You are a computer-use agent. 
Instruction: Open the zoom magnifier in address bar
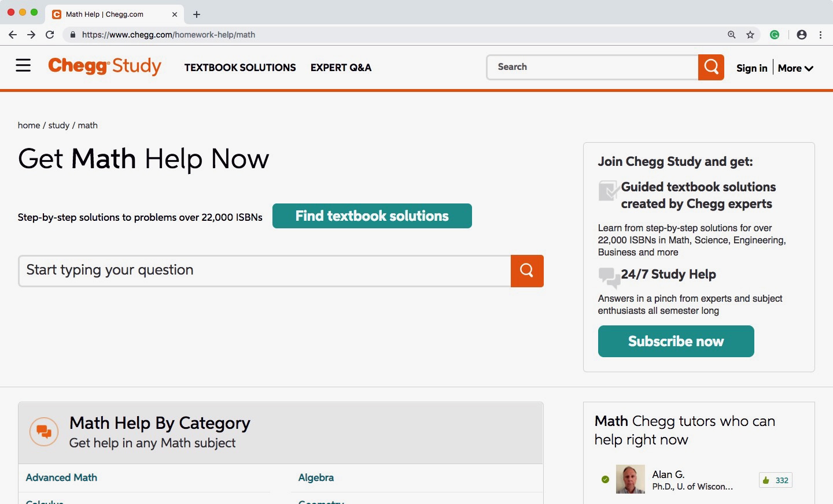pyautogui.click(x=732, y=35)
